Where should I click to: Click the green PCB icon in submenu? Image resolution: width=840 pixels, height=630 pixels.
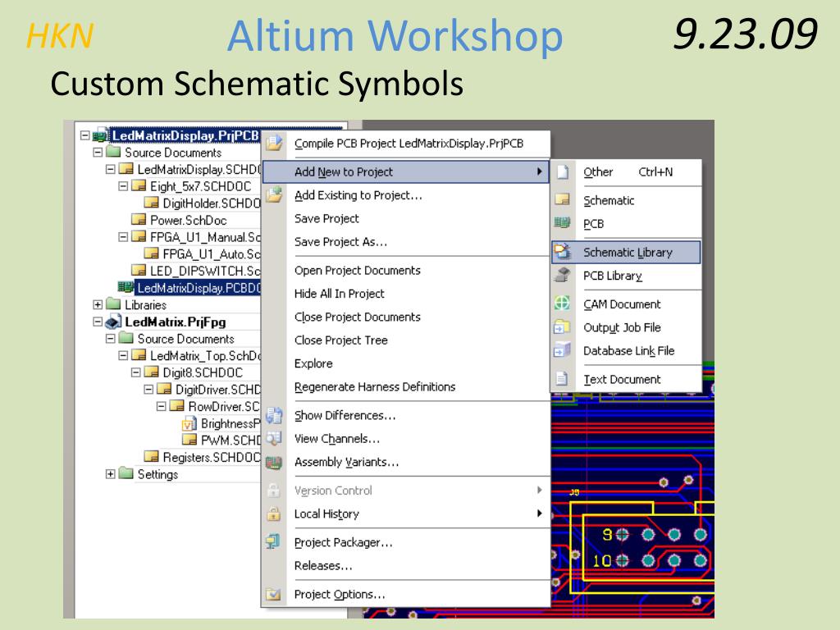tap(562, 222)
